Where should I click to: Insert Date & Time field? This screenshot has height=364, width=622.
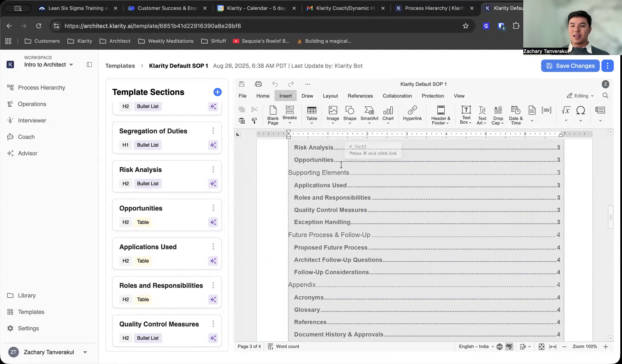[516, 115]
